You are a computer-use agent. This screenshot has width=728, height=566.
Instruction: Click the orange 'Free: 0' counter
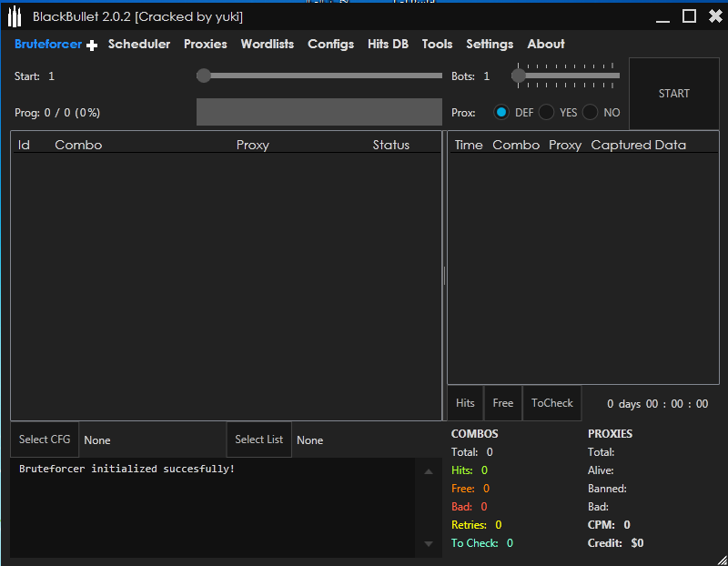tap(470, 489)
